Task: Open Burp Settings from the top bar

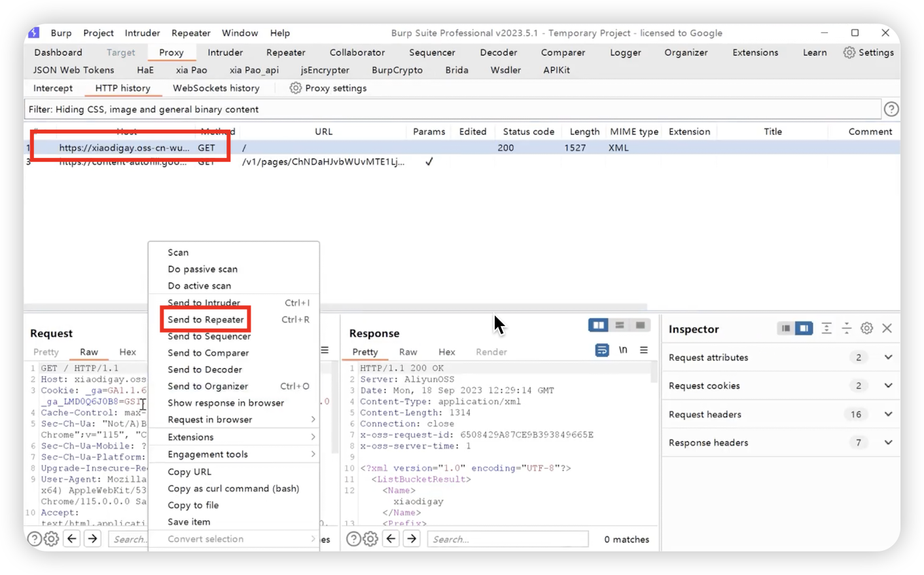Action: (868, 52)
